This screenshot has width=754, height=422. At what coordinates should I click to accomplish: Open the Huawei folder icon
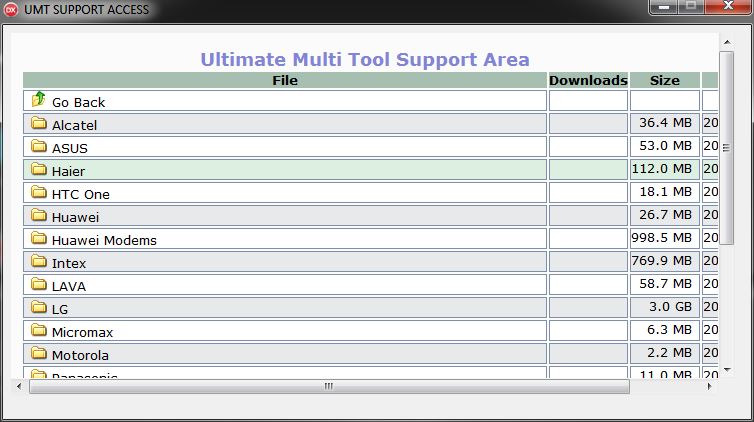pos(39,215)
